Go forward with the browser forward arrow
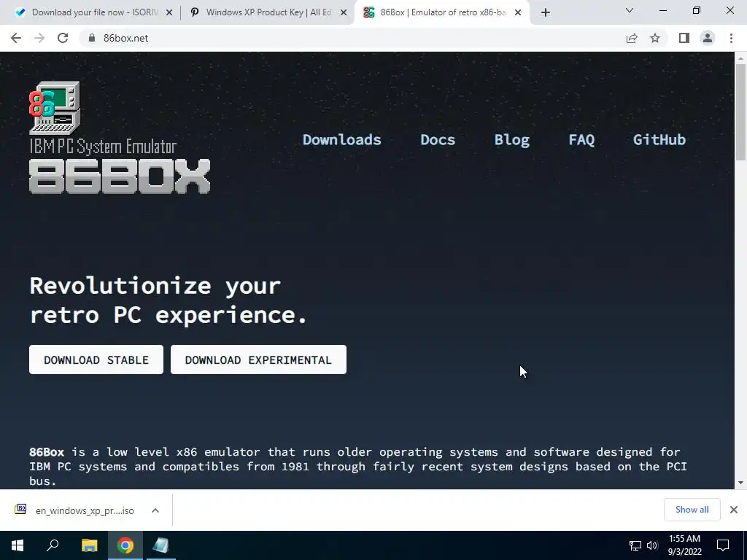747x560 pixels. [39, 38]
